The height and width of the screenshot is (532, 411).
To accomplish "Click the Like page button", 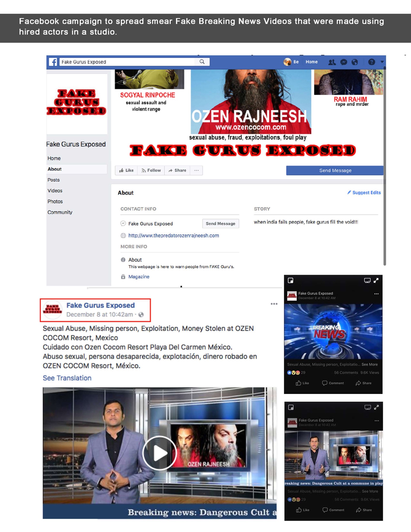I will 126,170.
